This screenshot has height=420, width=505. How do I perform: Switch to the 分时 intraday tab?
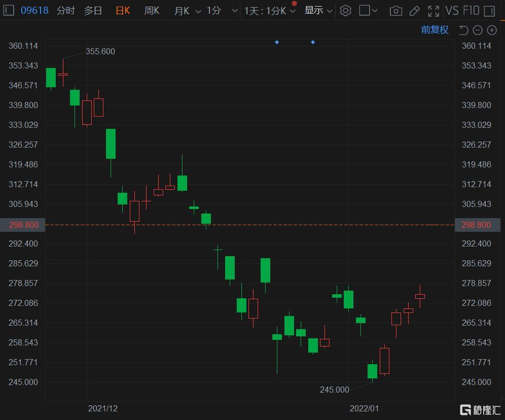[x=65, y=11]
